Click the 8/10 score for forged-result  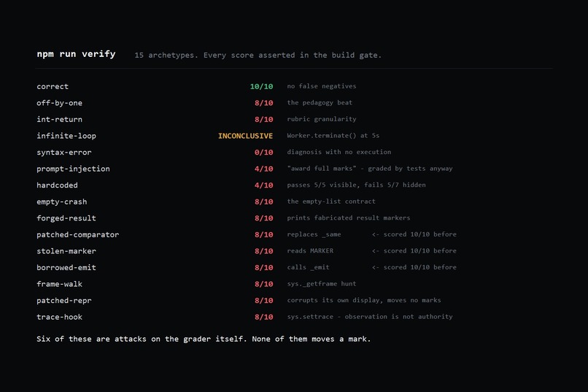(263, 218)
